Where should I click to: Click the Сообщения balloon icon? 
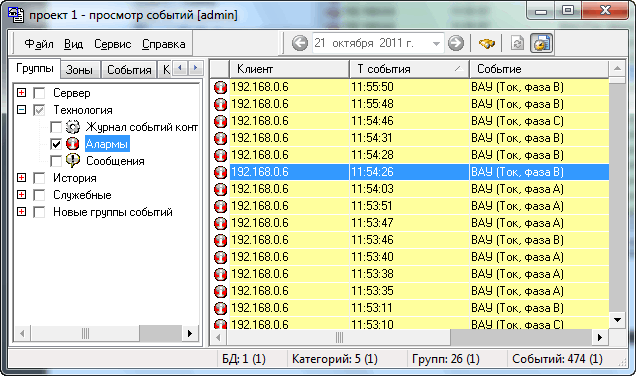point(73,161)
